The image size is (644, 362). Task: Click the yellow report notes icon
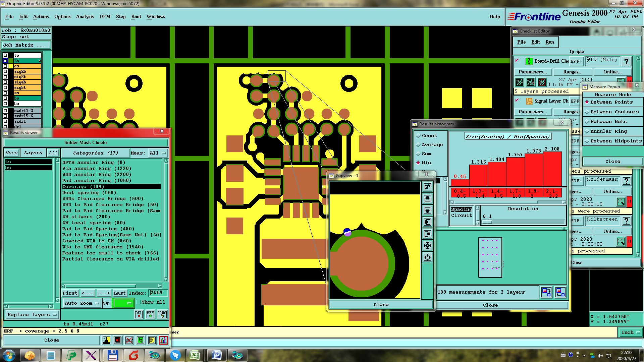152,340
